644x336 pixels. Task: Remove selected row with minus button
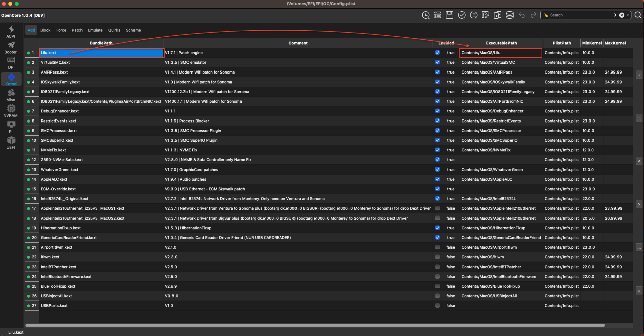coord(639,118)
